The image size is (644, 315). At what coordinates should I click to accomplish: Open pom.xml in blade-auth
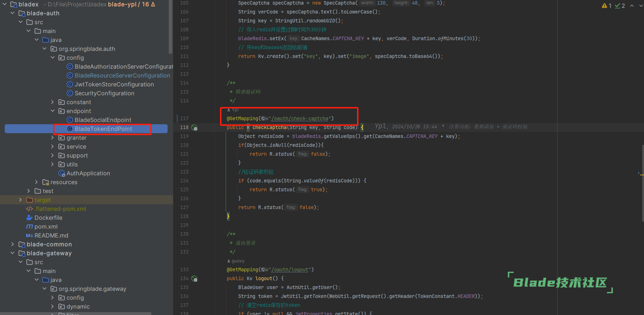point(46,226)
